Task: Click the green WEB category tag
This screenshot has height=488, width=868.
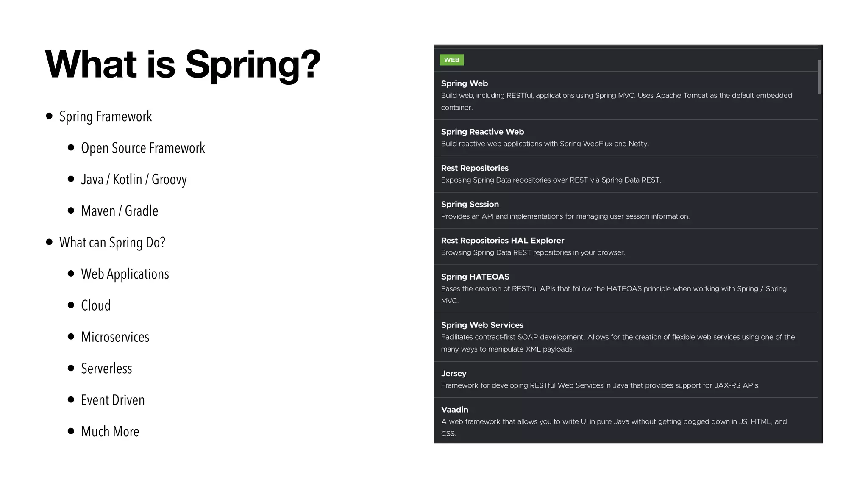Action: pos(451,60)
